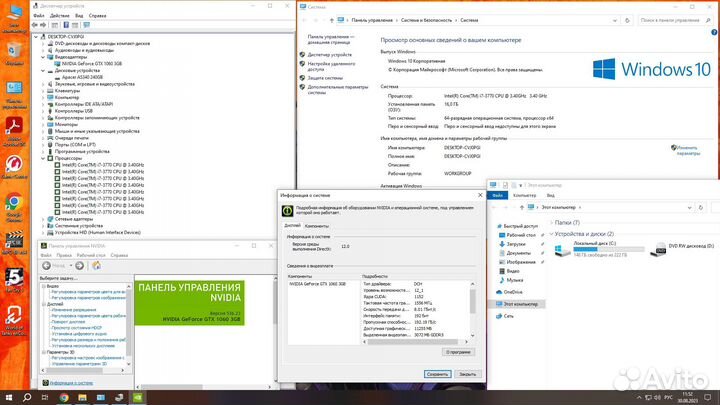This screenshot has height=405, width=720.
Task: Click Изменение разрешения in NVIDIA task tree
Action: pos(73,310)
